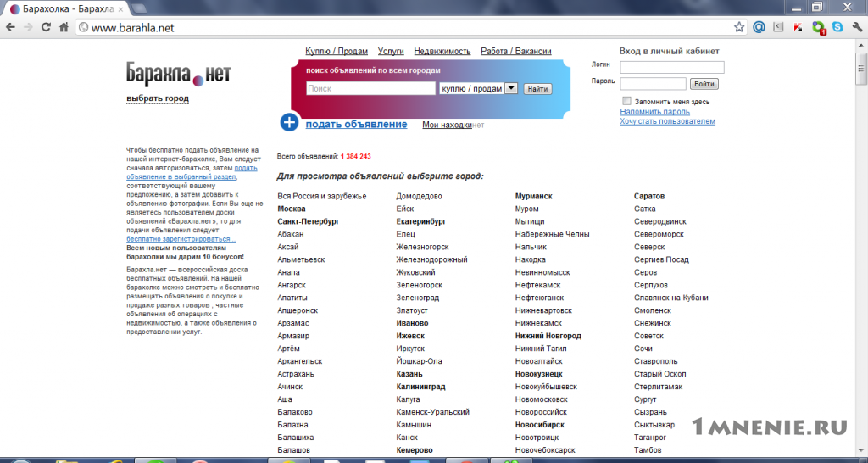Select city 'Каменск-Уральский'

433,412
